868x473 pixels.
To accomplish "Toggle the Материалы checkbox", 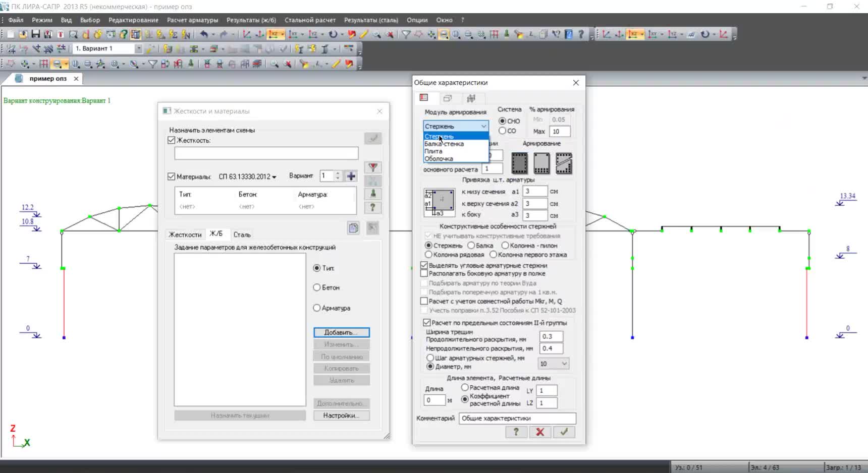I will point(172,176).
